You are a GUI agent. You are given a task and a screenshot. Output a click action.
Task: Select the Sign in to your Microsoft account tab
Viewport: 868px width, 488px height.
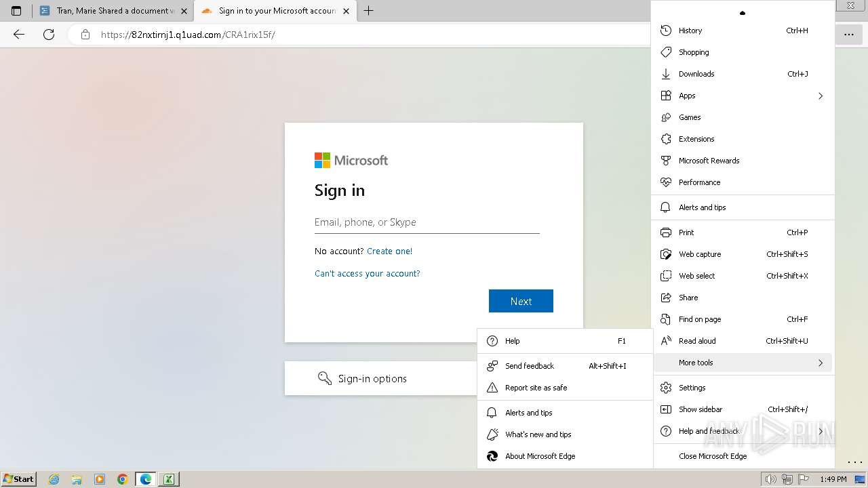pyautogui.click(x=276, y=11)
